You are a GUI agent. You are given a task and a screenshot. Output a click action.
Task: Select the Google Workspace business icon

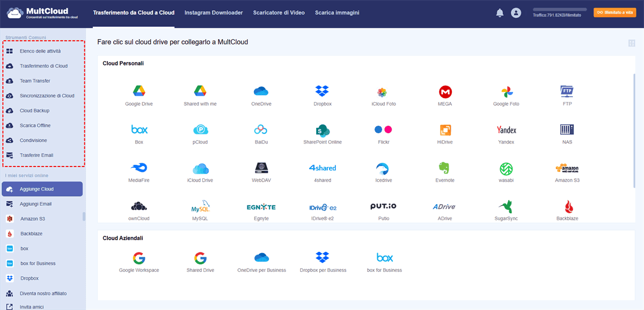coord(139,258)
